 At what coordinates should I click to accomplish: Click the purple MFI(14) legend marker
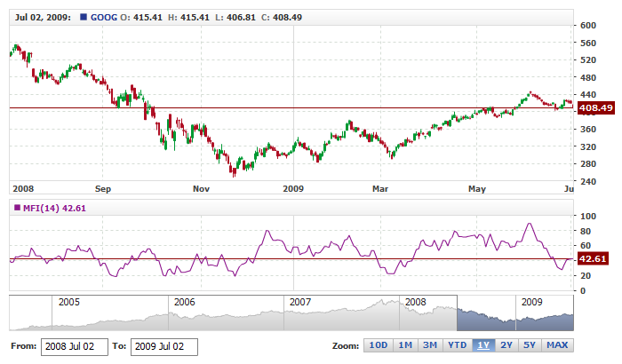(15, 208)
